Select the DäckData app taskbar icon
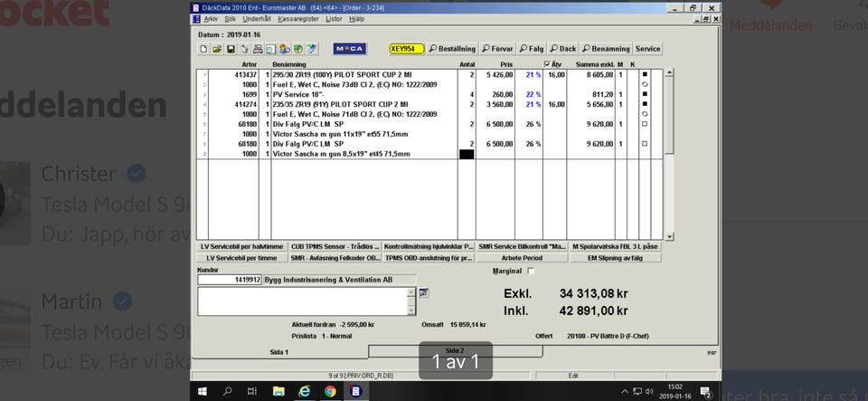Screen dimensions: 868x401 tap(355, 392)
